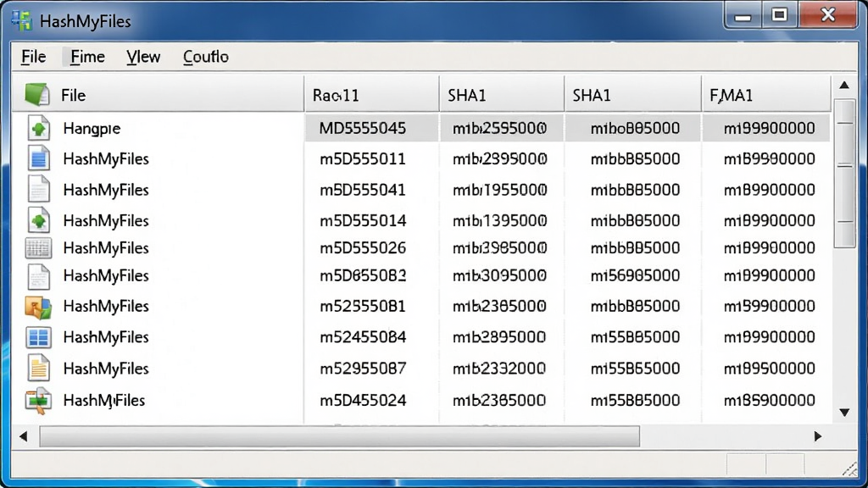Maximize the HashMyFiles window
This screenshot has height=488, width=868.
click(x=780, y=15)
